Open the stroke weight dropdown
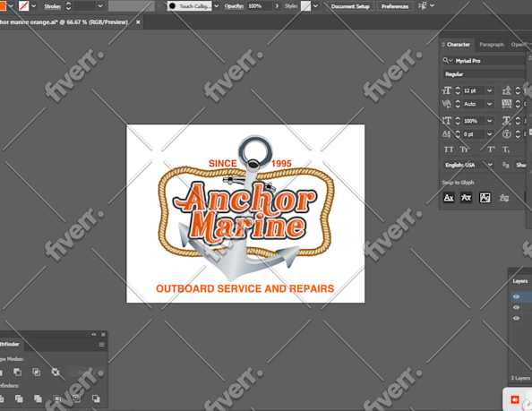Viewport: 532px width, 411px height. tap(100, 5)
